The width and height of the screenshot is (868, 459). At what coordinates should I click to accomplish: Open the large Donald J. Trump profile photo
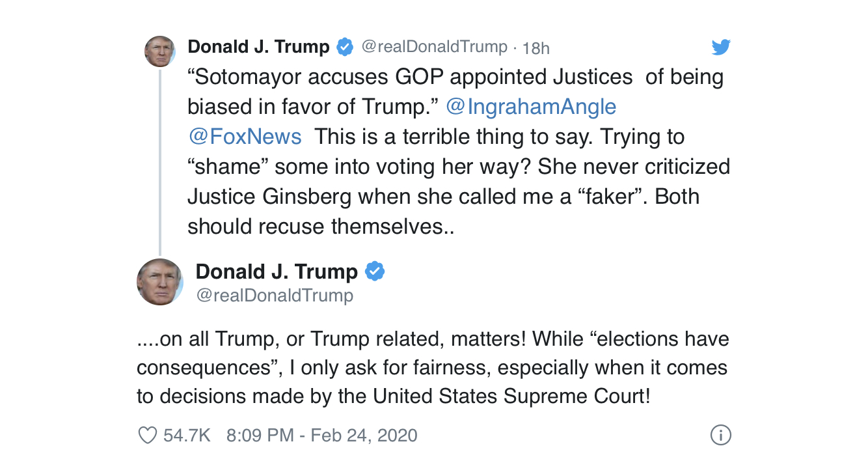coord(159,282)
